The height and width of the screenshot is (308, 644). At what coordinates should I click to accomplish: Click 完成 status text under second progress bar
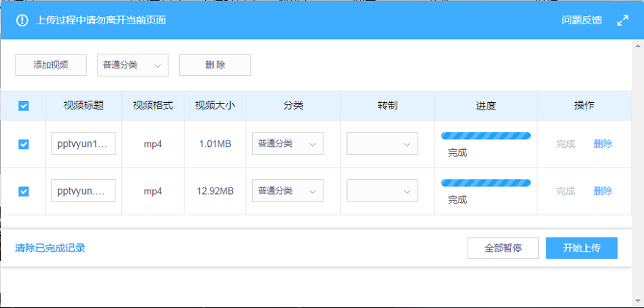(x=457, y=200)
